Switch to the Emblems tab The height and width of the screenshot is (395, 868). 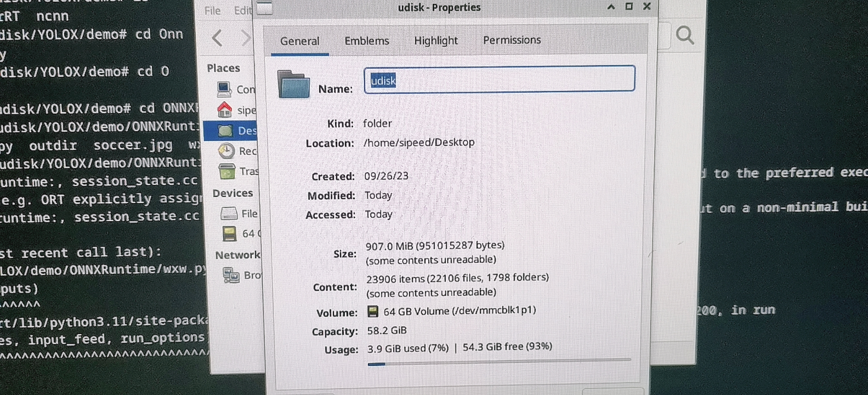(x=367, y=41)
